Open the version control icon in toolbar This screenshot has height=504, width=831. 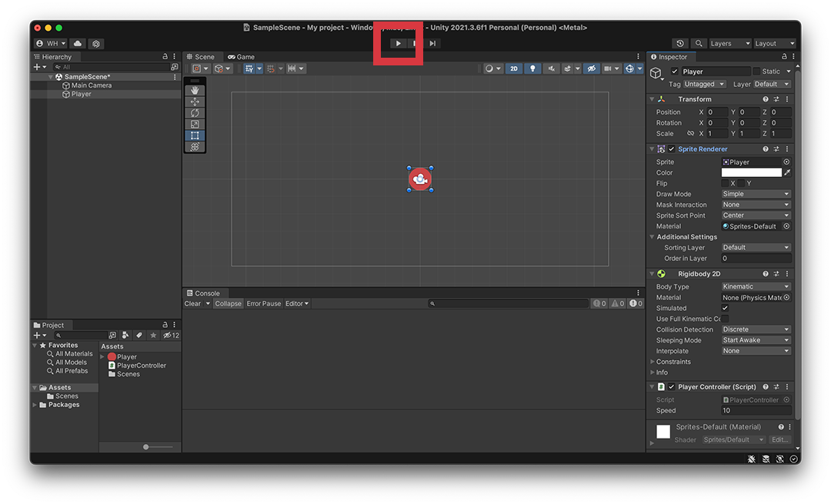(96, 43)
